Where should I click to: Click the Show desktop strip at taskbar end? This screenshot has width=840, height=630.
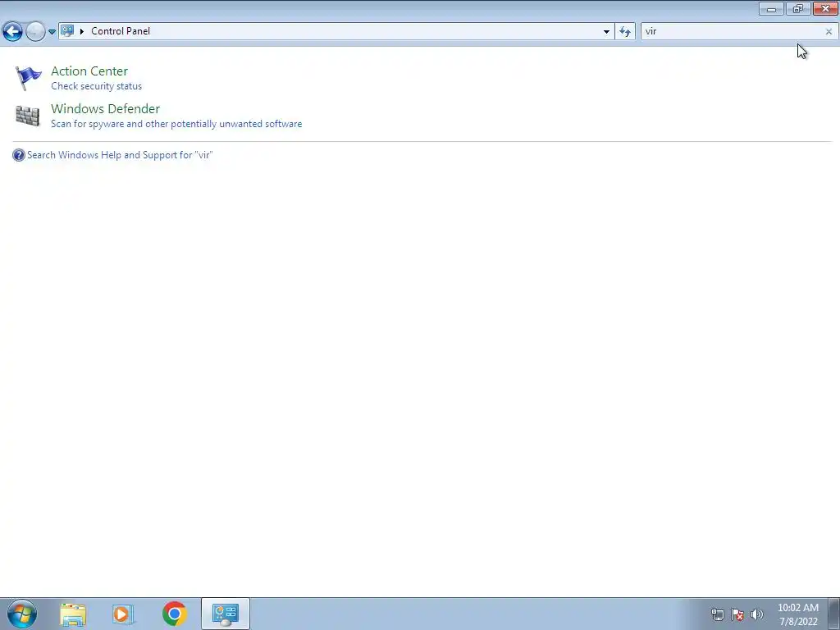coord(834,614)
